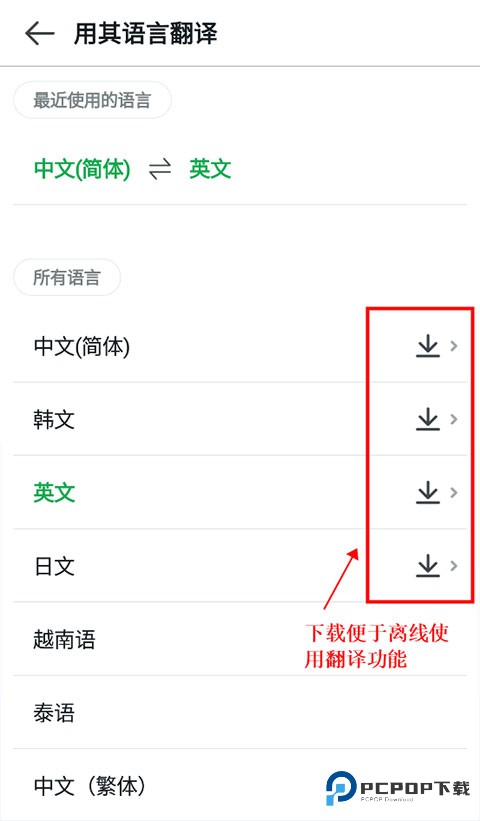
Task: Select the green 英文 target language
Action: pos(210,169)
